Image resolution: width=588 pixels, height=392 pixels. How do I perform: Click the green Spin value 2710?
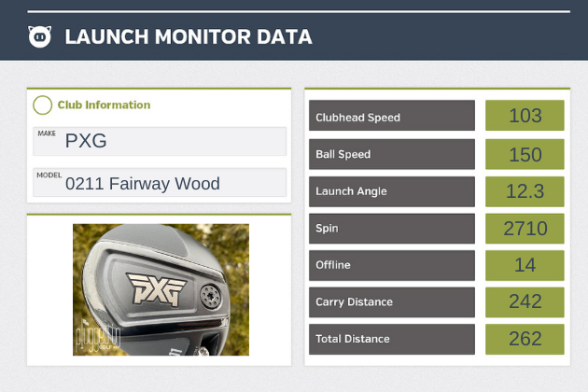click(525, 228)
